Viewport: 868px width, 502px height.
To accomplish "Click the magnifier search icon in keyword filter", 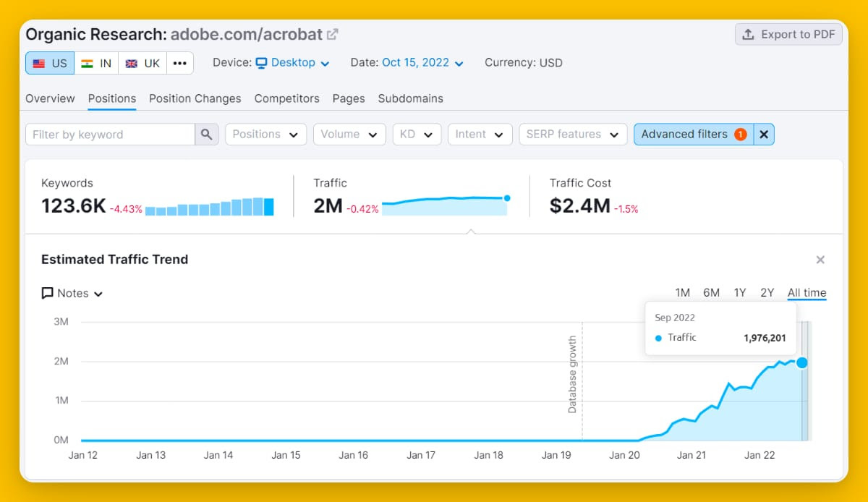I will [x=207, y=135].
